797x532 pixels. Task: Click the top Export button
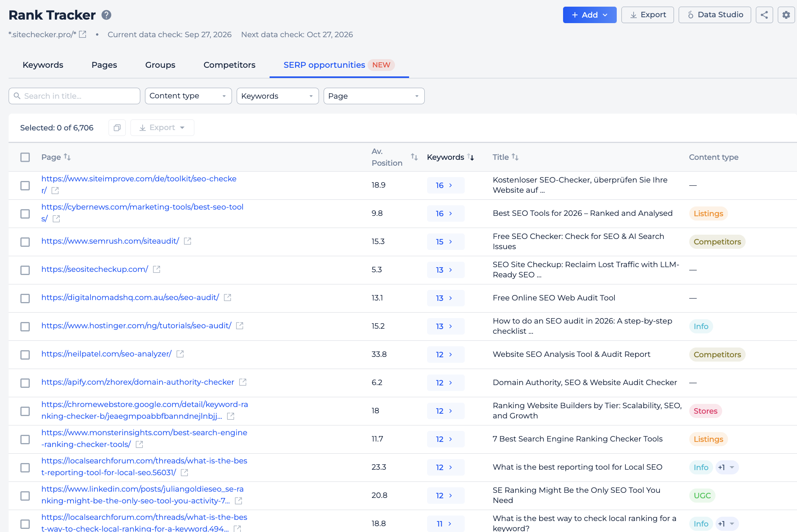click(647, 15)
